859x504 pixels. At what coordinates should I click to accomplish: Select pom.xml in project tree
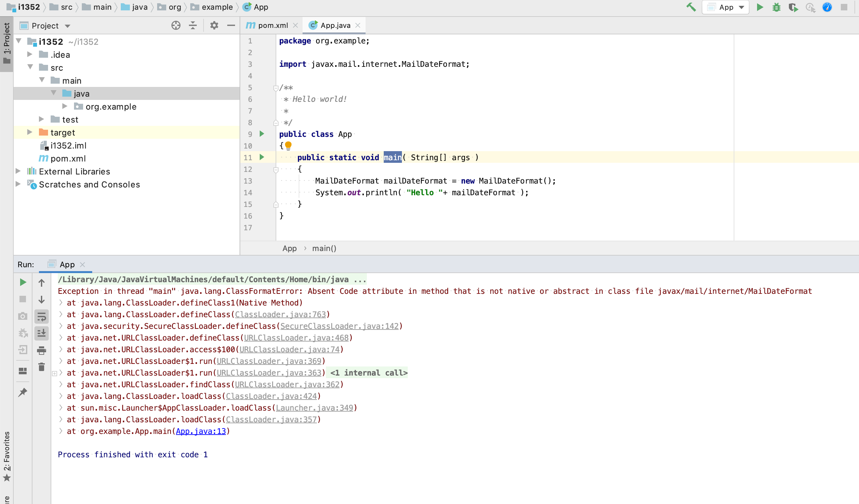coord(62,158)
